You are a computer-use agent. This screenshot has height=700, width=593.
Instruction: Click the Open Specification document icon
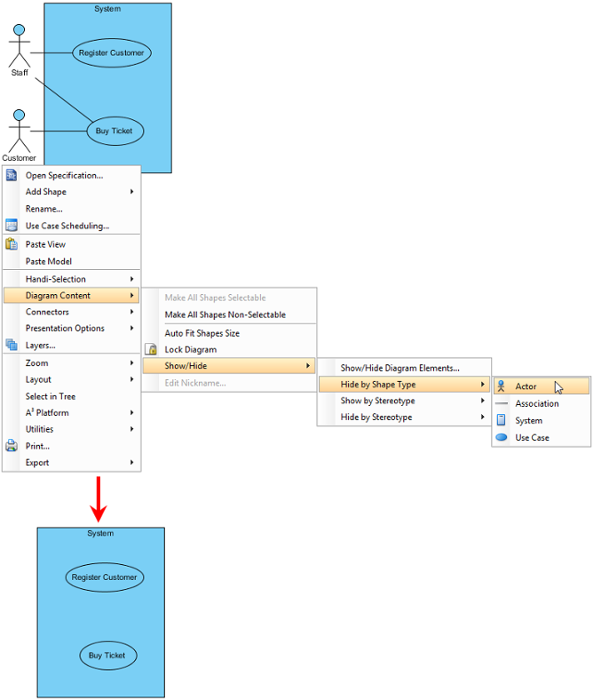[12, 175]
